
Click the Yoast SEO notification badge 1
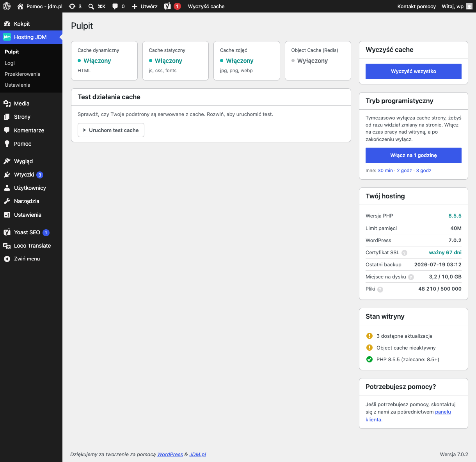[x=46, y=233]
